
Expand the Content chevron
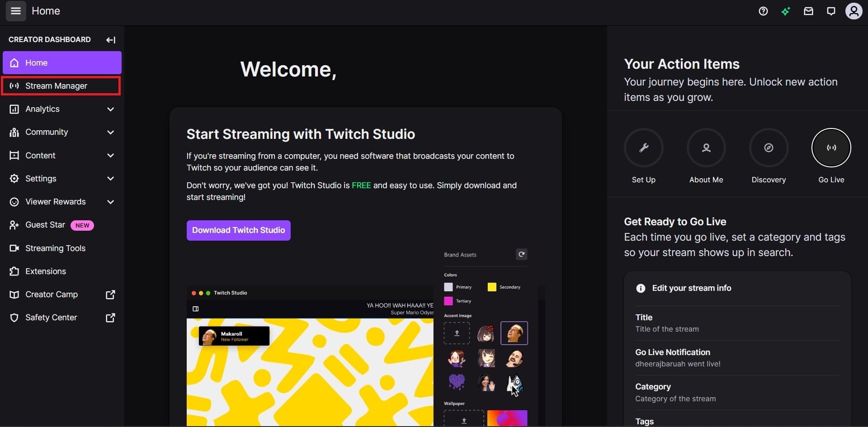click(111, 156)
